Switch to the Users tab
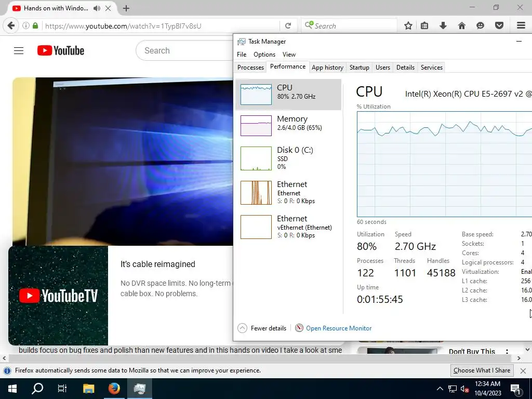Image resolution: width=532 pixels, height=399 pixels. coord(383,67)
